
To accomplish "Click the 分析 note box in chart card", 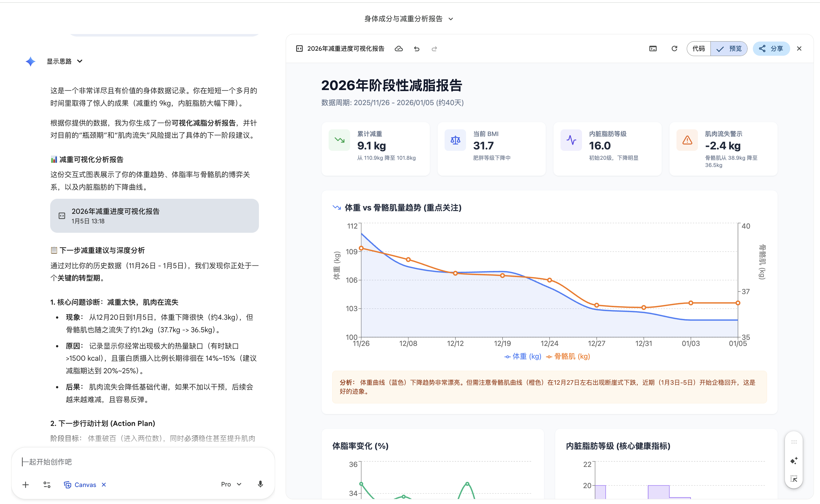I will point(549,387).
